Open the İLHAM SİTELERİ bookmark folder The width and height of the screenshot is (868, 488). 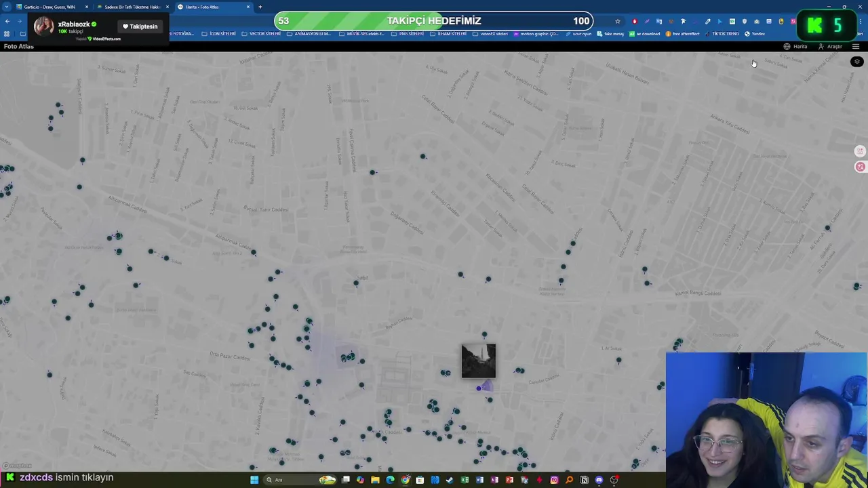(448, 34)
